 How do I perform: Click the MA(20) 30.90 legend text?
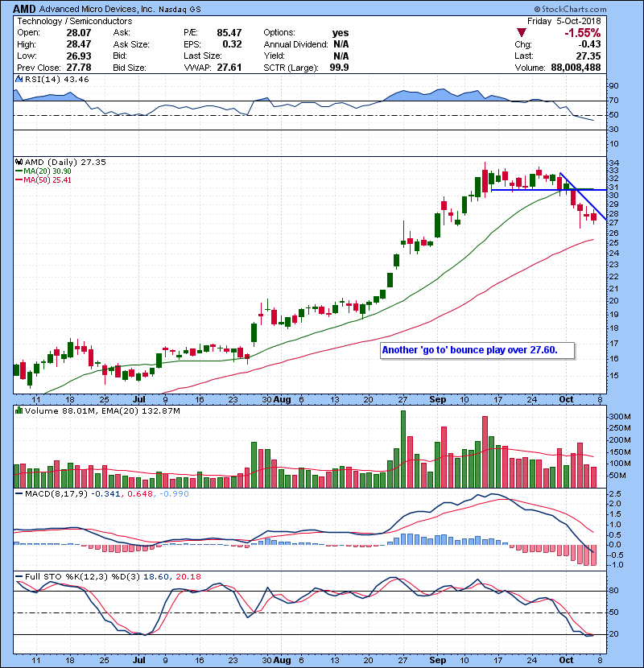pos(47,171)
